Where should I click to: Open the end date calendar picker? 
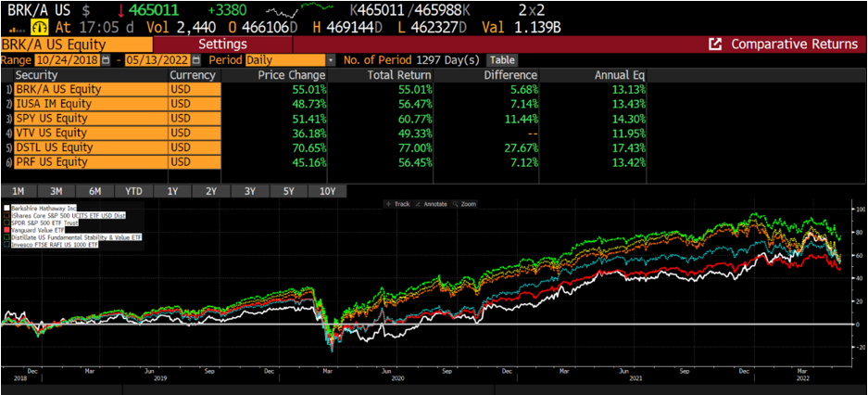click(x=196, y=60)
